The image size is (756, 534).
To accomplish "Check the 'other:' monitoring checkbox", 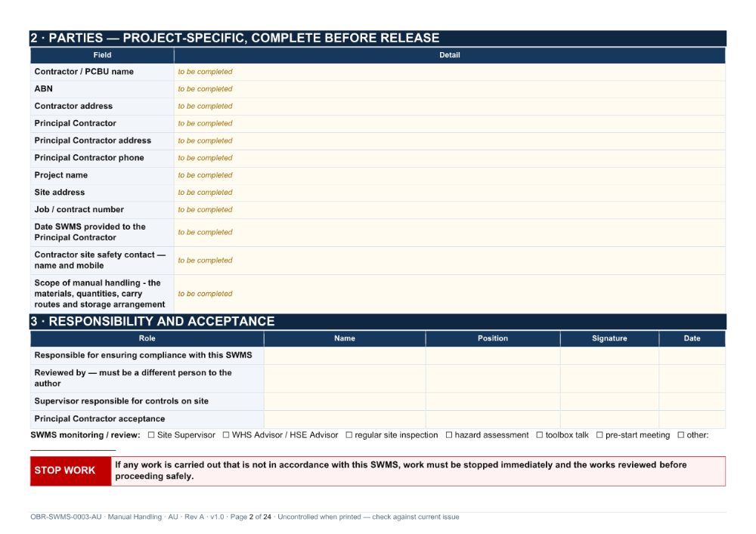I will (681, 435).
